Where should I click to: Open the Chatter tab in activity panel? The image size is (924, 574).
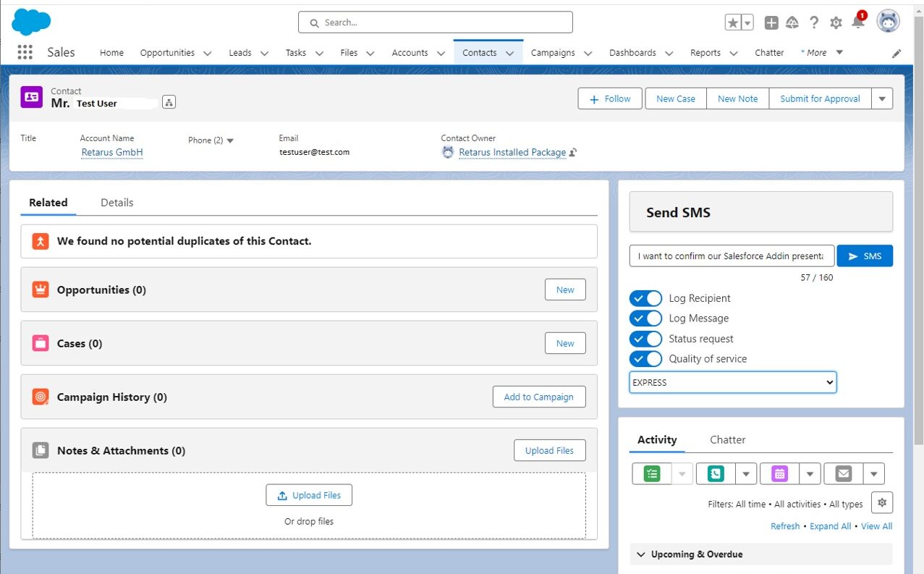coord(727,440)
